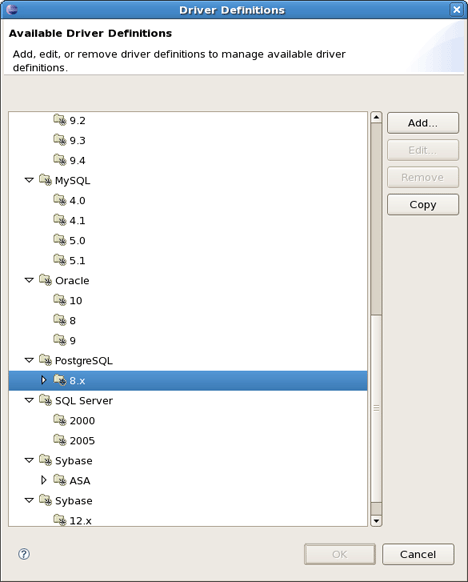Viewport: 468px width, 582px height.
Task: Click the folder icon beside Oracle 8
Action: pyautogui.click(x=59, y=320)
